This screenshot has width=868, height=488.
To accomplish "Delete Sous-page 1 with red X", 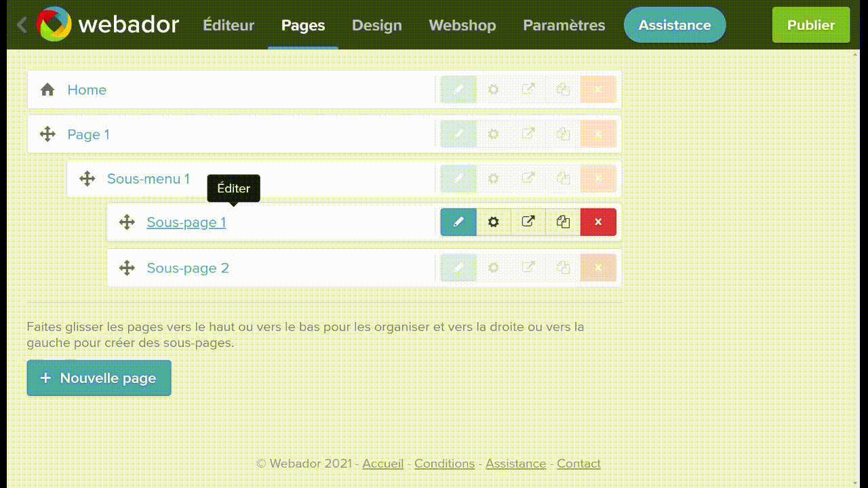I will tap(598, 222).
